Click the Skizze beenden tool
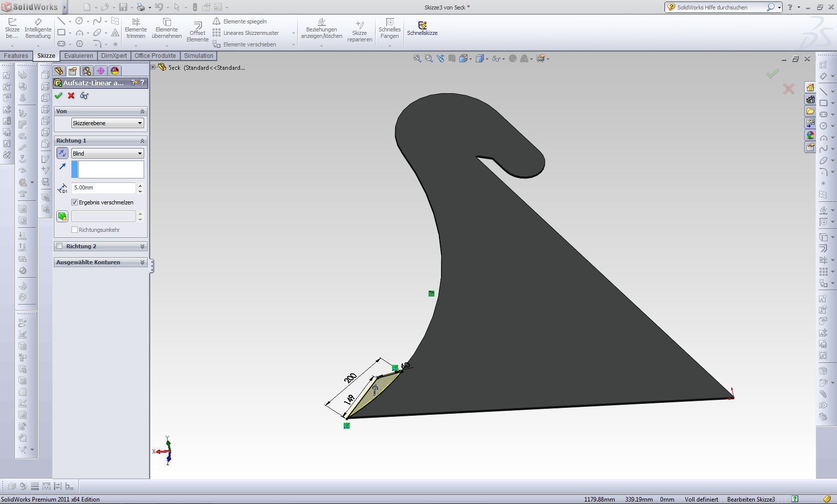The height and width of the screenshot is (504, 837). 12,29
